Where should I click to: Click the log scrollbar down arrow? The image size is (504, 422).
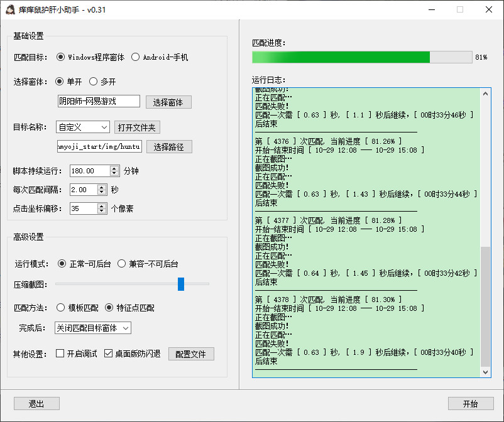click(x=485, y=372)
